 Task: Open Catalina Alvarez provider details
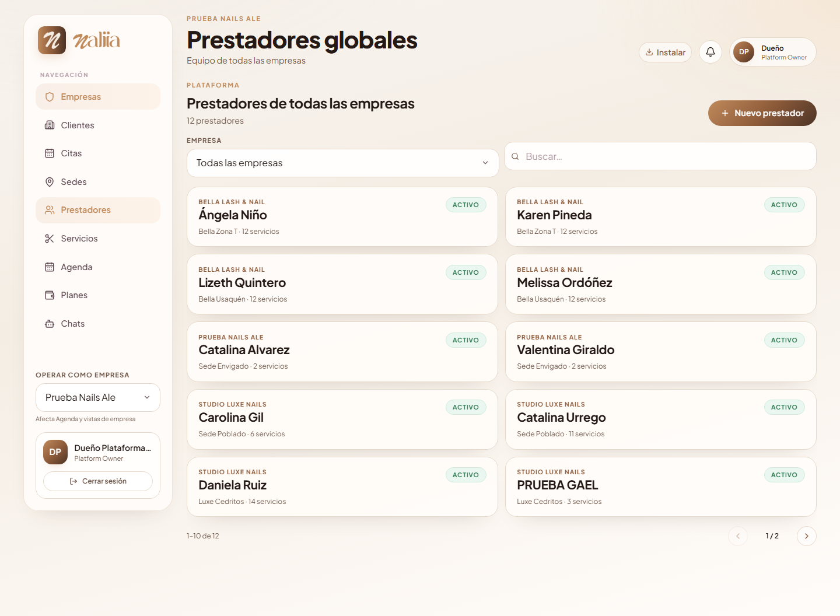coord(342,352)
